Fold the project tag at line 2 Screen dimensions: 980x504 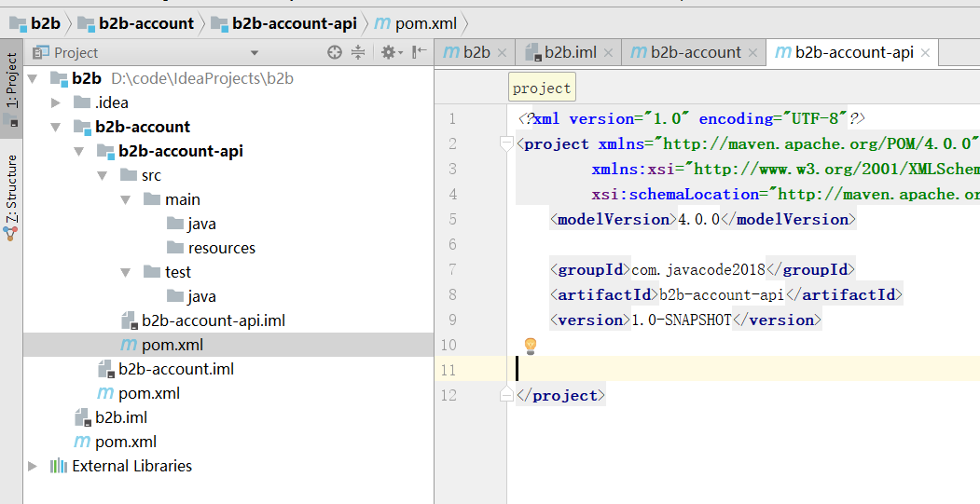point(506,144)
